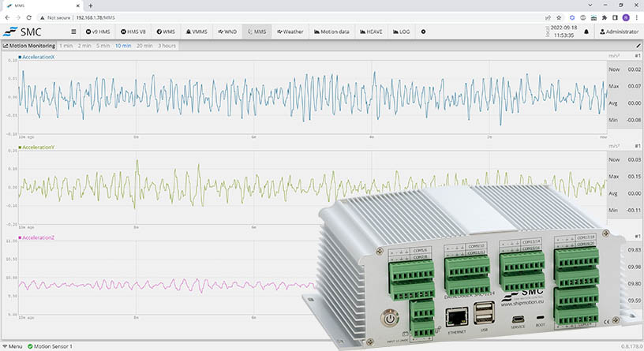Open the Administrator user menu
Screen dimensions: 644x351
pos(619,32)
